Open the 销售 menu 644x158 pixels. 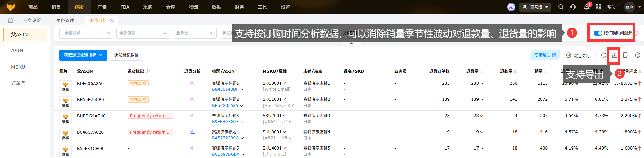(56, 7)
